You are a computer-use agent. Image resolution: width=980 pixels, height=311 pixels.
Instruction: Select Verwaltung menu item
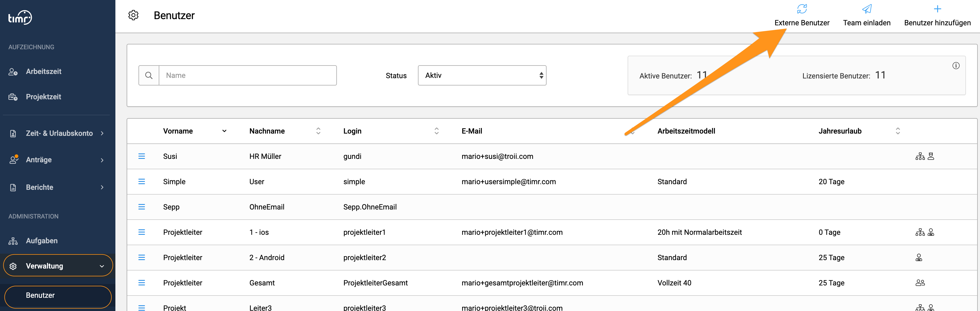(58, 266)
